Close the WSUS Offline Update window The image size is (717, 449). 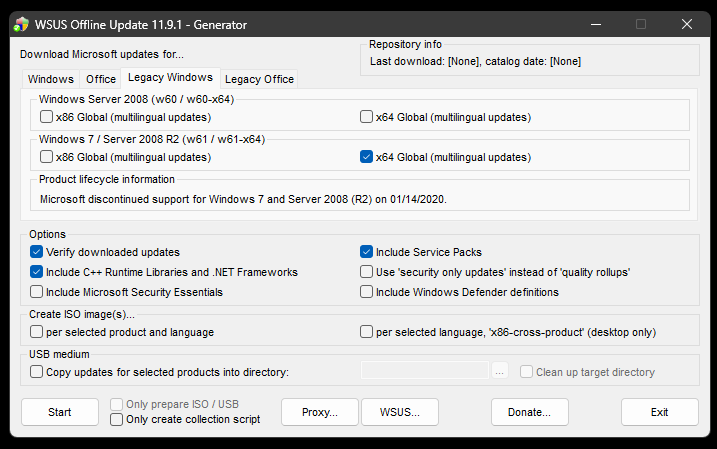[x=687, y=24]
